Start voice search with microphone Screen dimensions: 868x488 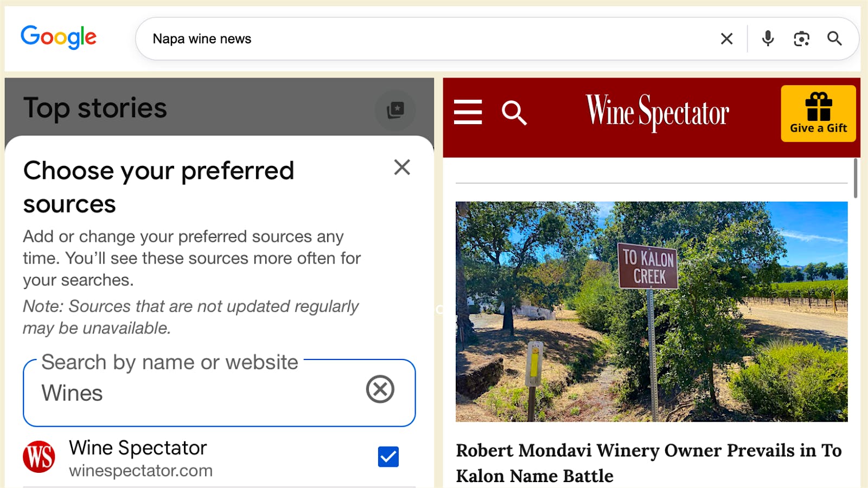(768, 38)
